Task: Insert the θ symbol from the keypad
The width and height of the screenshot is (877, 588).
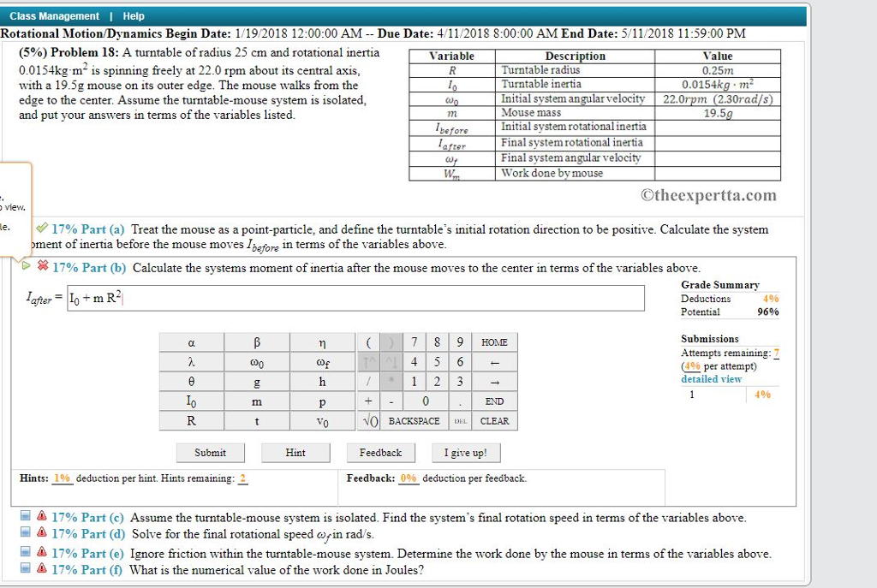Action: 188,381
